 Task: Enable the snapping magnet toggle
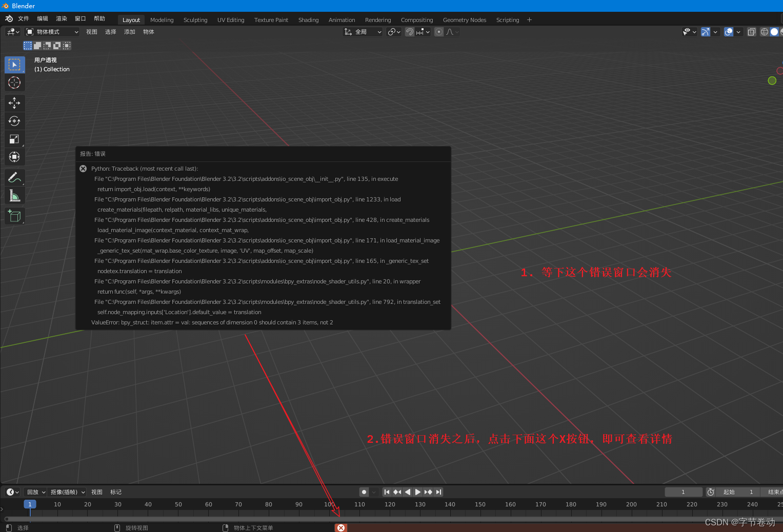coord(409,32)
